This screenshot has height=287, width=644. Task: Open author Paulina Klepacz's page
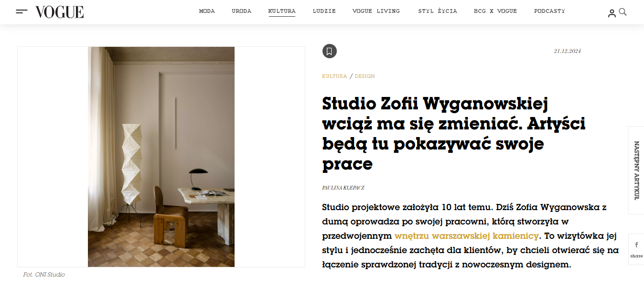coord(343,188)
